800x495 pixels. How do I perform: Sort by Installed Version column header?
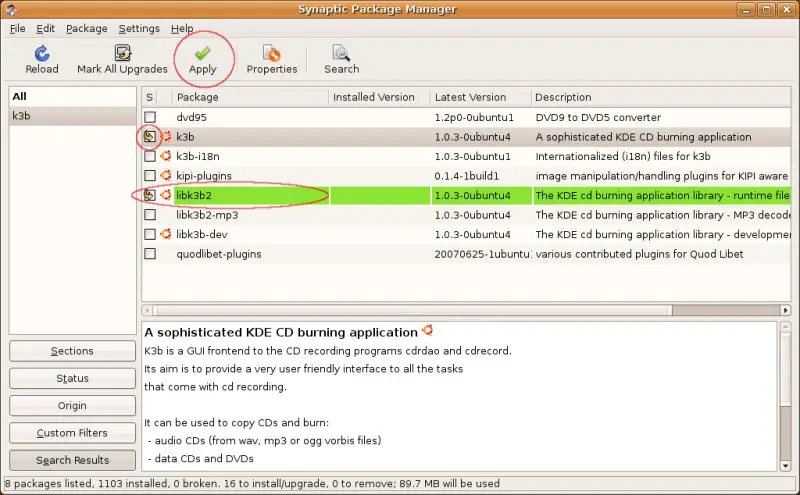[x=379, y=97]
